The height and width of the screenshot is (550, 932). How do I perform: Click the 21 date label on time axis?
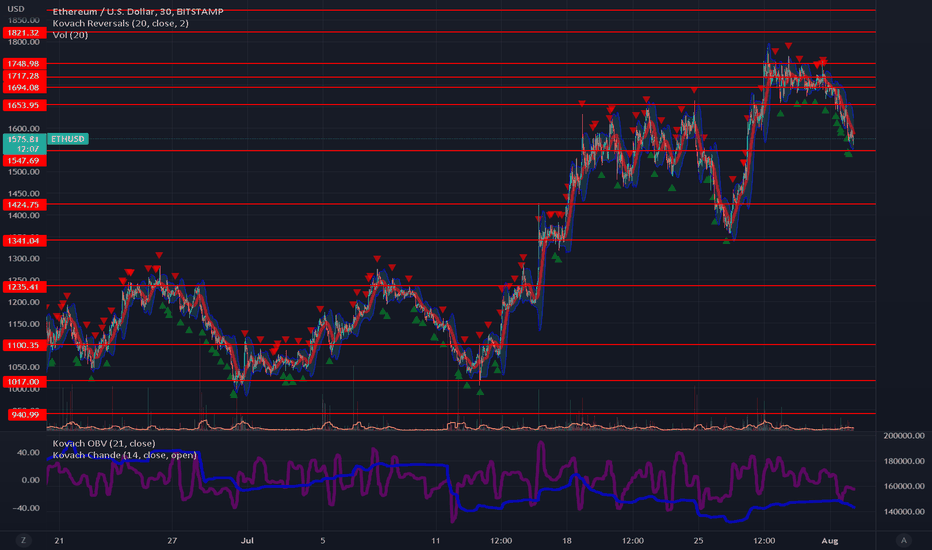(x=59, y=540)
